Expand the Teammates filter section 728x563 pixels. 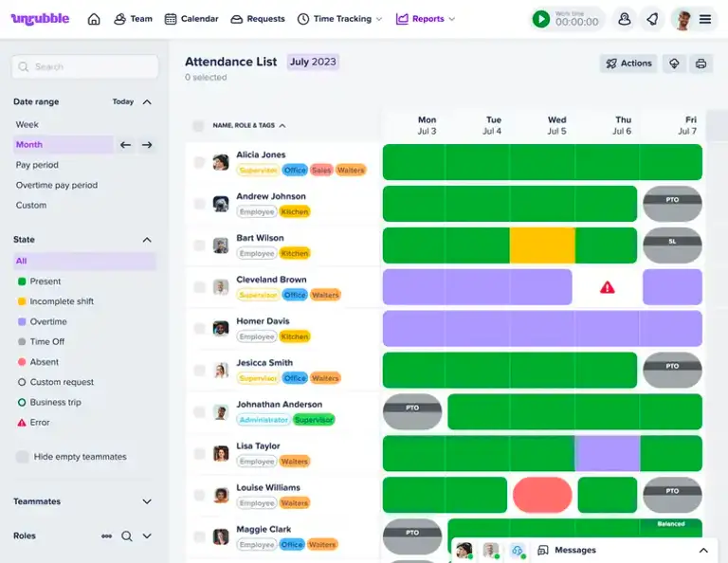pyautogui.click(x=147, y=501)
